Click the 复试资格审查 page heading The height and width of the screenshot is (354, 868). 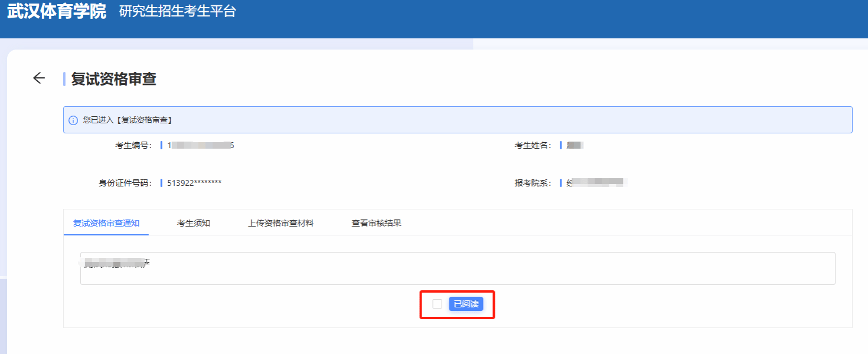[x=113, y=79]
